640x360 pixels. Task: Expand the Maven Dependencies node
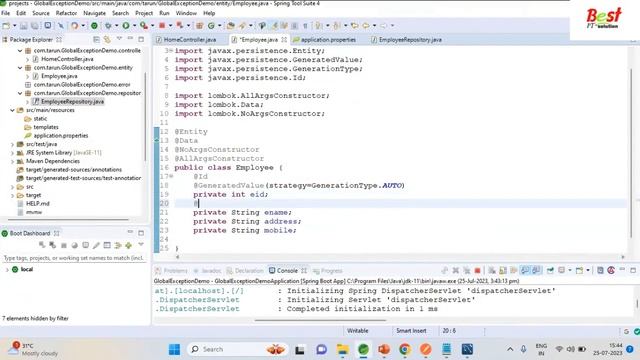(12, 161)
